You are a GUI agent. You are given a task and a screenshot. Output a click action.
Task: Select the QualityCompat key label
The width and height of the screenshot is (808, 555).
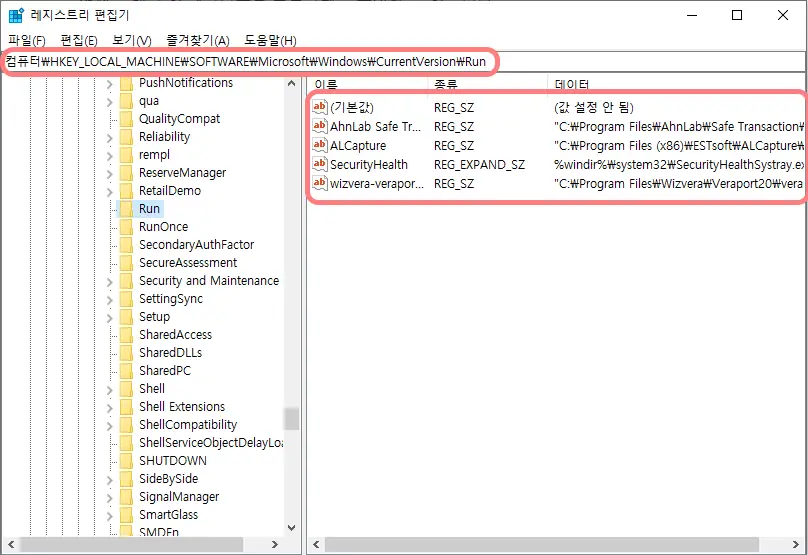(x=179, y=119)
